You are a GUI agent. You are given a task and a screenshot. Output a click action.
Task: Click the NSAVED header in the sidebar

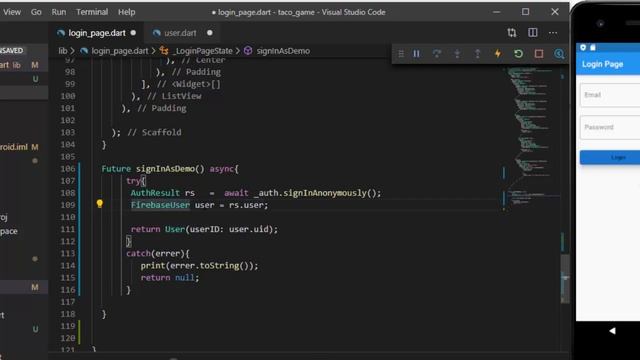tap(12, 51)
